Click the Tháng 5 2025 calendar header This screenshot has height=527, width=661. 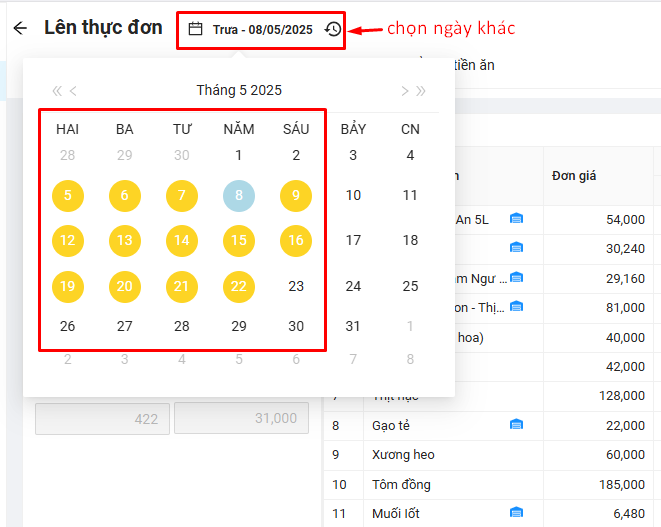coord(239,90)
